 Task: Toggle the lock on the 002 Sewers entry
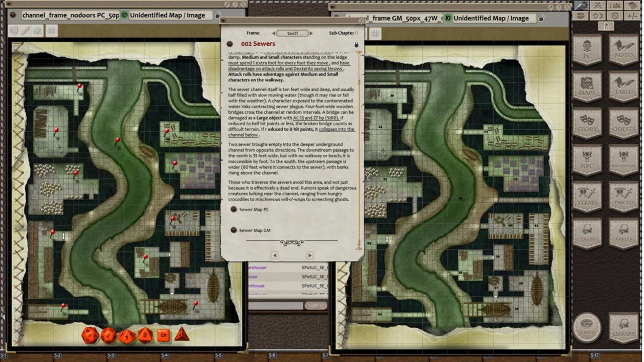point(356,44)
